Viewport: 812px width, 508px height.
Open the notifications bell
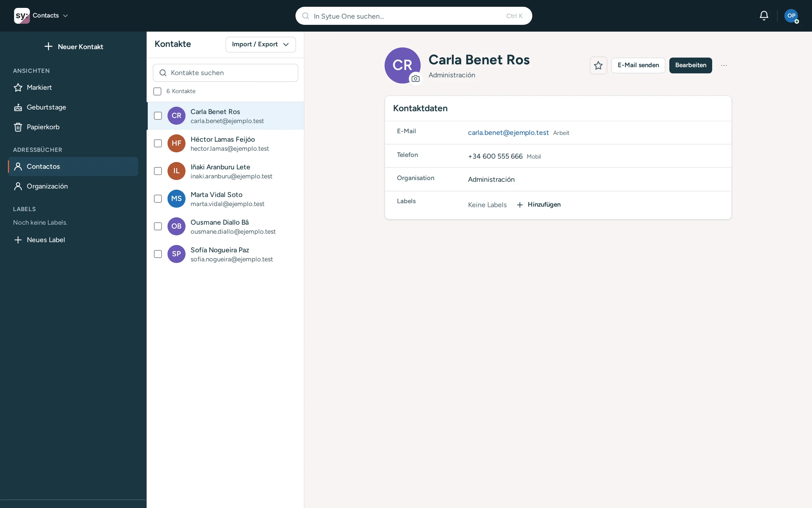764,16
